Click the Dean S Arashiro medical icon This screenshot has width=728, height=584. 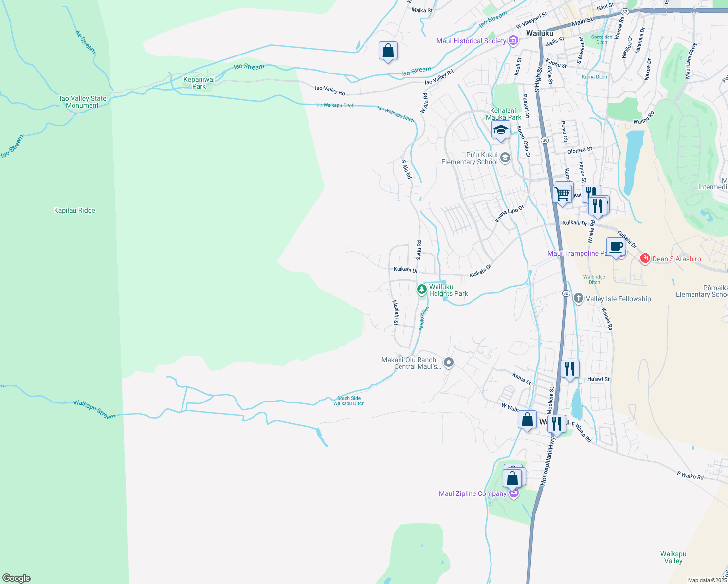pos(645,258)
